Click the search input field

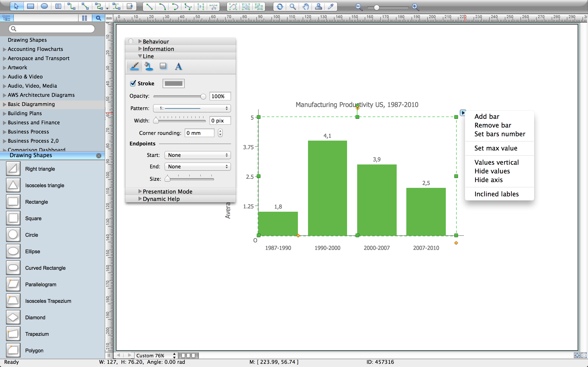pyautogui.click(x=53, y=28)
